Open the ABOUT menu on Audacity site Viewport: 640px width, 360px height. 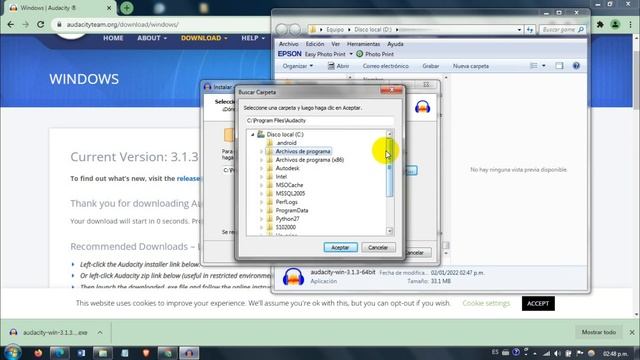pos(152,38)
